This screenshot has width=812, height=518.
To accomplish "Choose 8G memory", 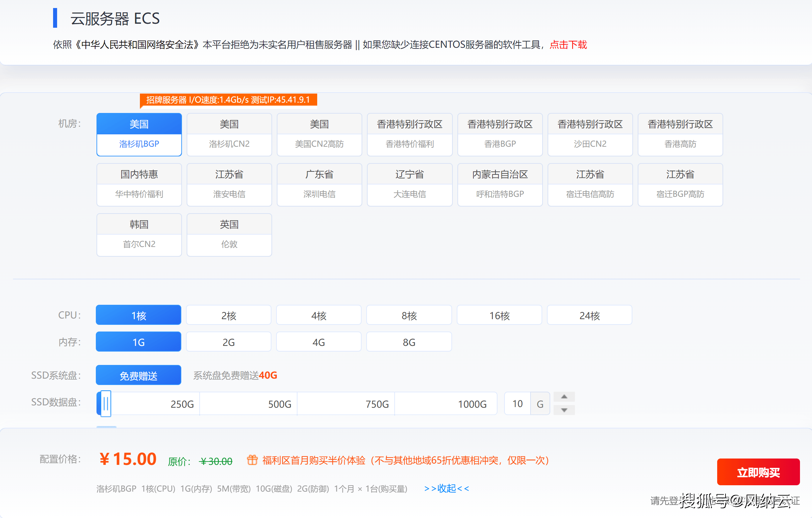I will 409,342.
